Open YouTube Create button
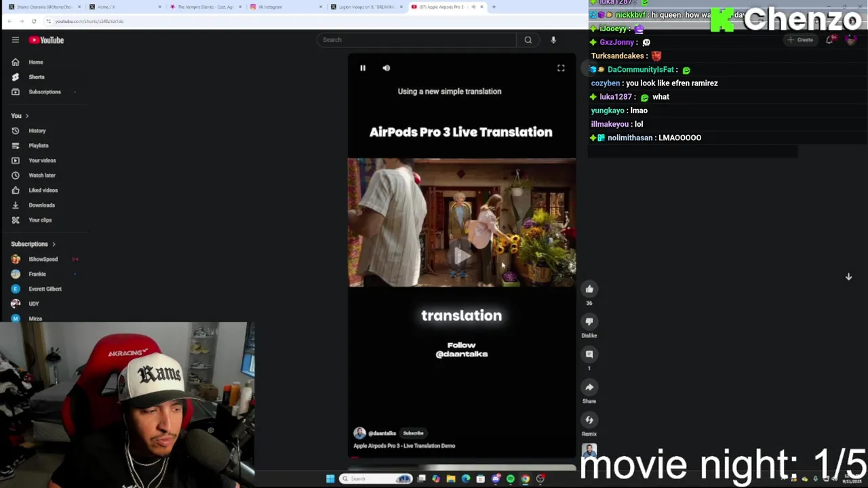This screenshot has width=868, height=488. point(801,40)
